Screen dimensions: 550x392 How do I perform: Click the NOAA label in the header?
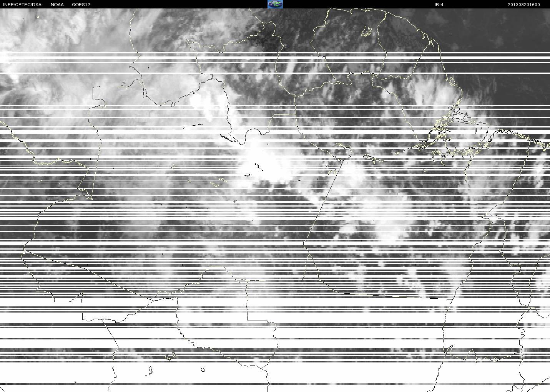(57, 5)
